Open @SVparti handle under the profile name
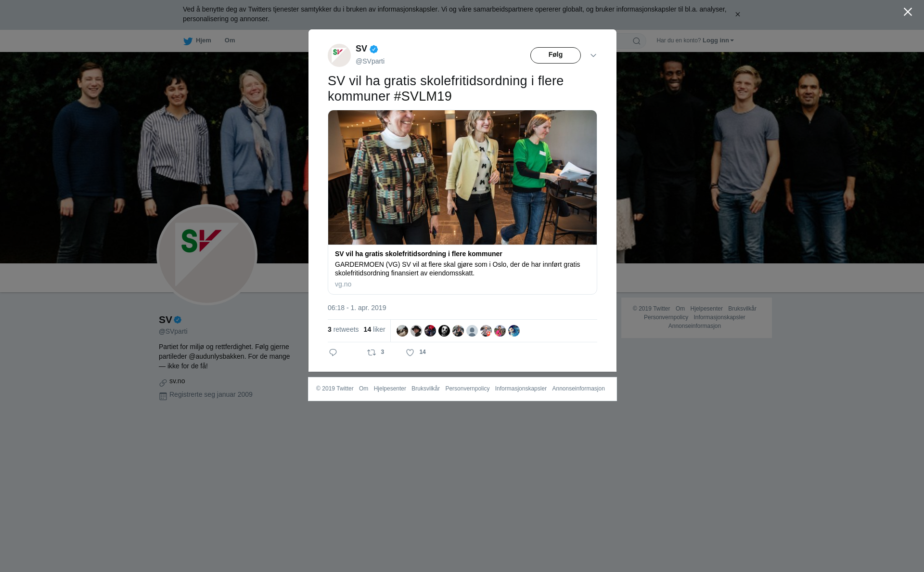924x572 pixels. 173,331
